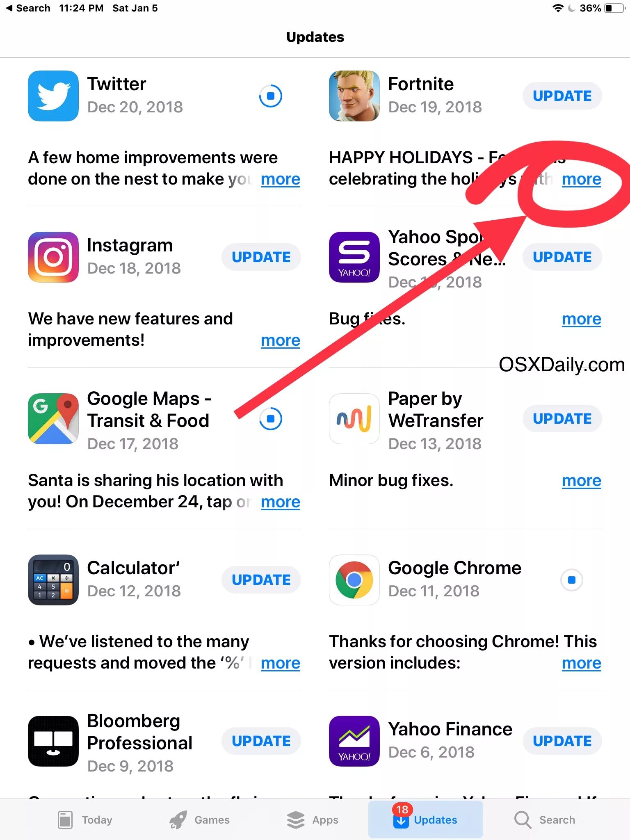Viewport: 630px width, 840px height.
Task: Expand Fortnite release notes with more
Action: 582,179
